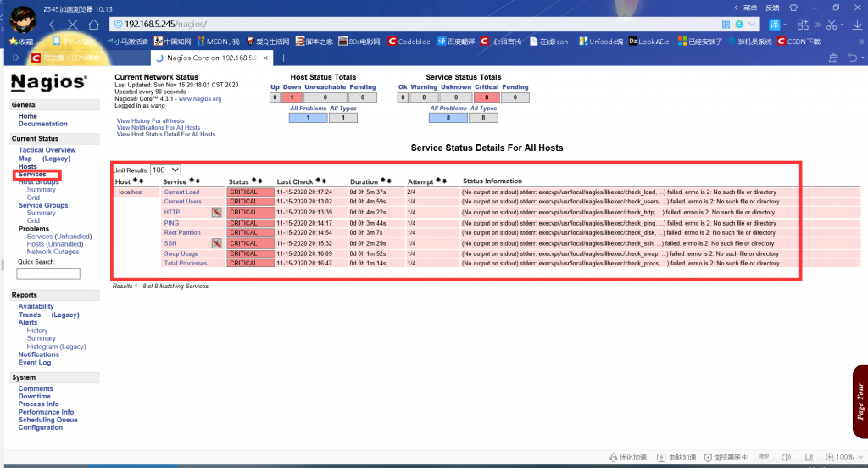Click the Quick Search input field

click(x=48, y=273)
